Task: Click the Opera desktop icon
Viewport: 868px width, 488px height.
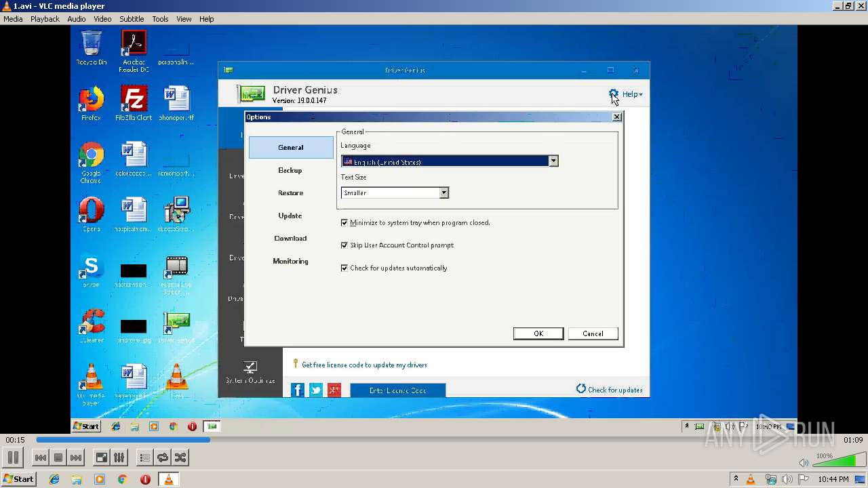Action: point(91,215)
